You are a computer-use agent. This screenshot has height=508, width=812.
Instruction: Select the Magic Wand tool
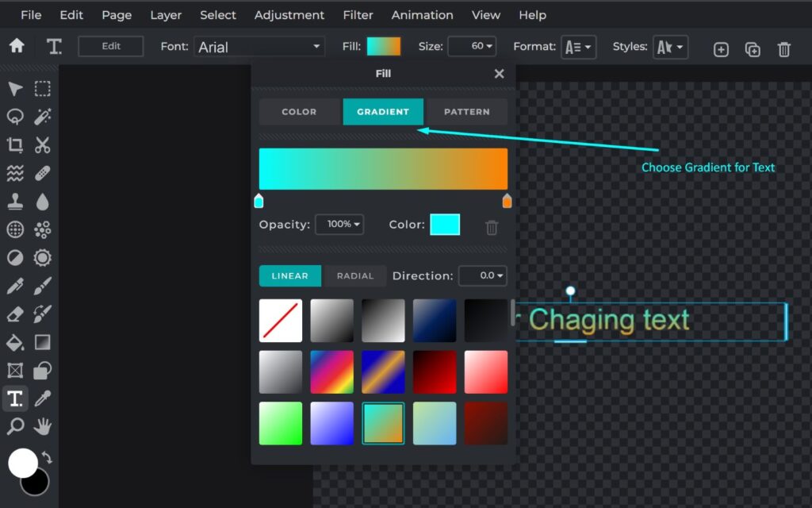point(43,117)
